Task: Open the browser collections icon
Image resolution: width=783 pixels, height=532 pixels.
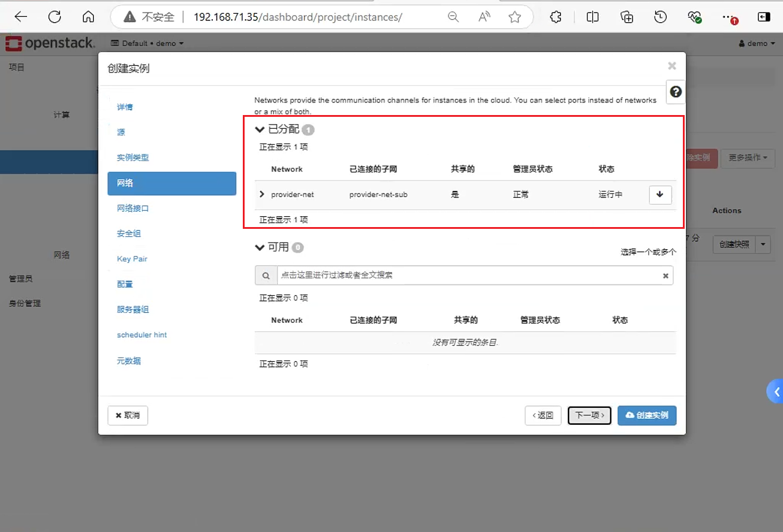Action: (x=627, y=17)
